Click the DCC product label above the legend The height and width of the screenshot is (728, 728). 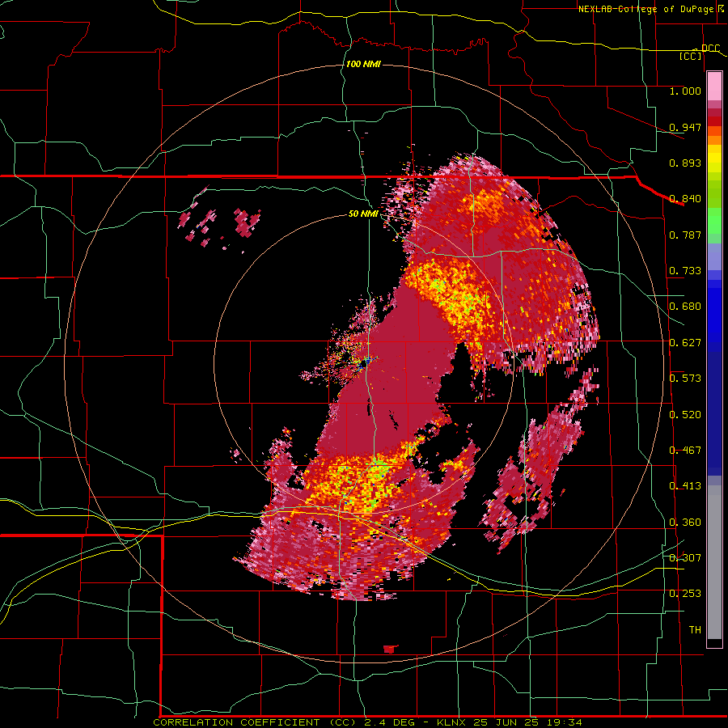pos(710,48)
